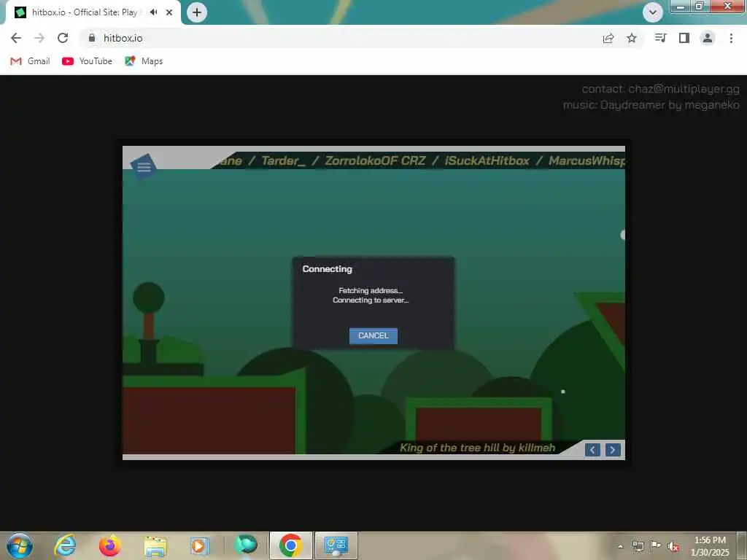
Task: Launch Internet Explorer from the taskbar
Action: pyautogui.click(x=65, y=545)
